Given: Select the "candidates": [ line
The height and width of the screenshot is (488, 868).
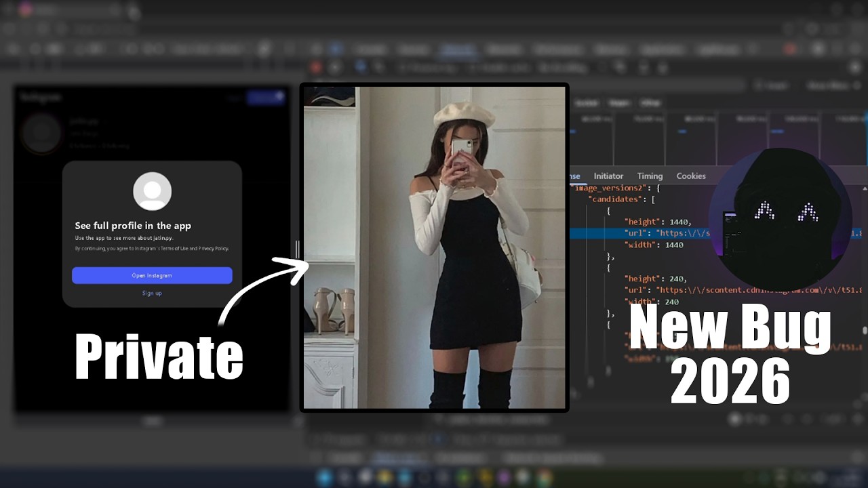Looking at the screenshot, I should 622,199.
